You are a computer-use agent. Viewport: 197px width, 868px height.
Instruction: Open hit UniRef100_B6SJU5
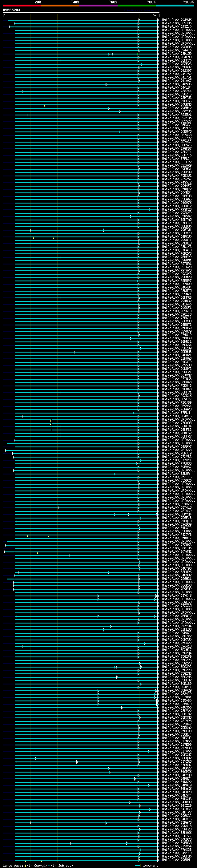[177, 23]
